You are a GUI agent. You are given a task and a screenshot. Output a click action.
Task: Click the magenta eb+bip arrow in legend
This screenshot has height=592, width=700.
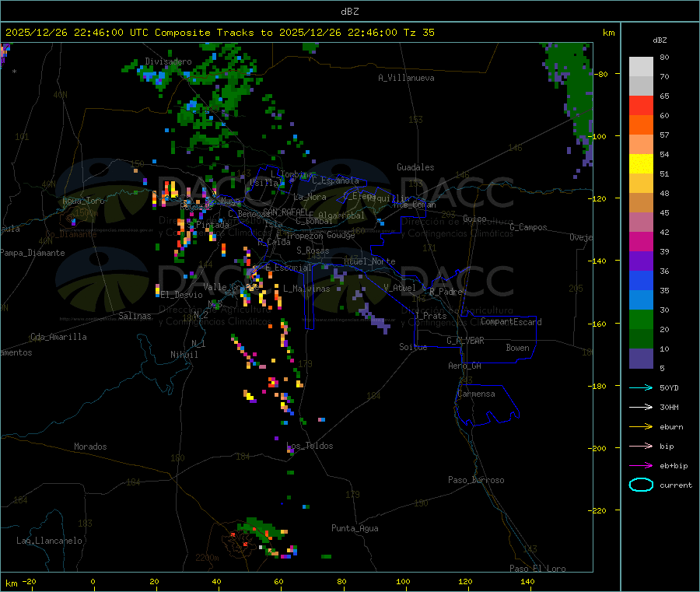pyautogui.click(x=641, y=465)
